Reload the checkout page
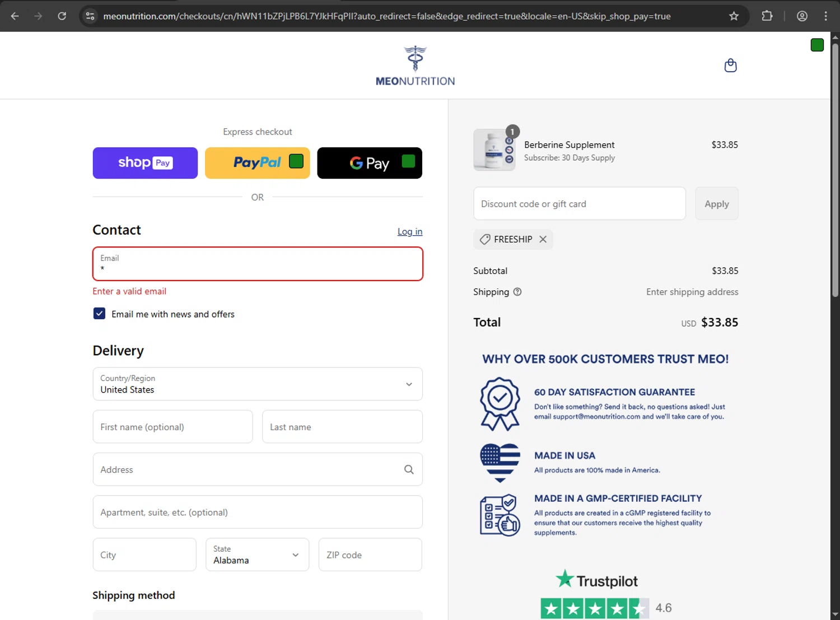The height and width of the screenshot is (620, 840). point(62,16)
